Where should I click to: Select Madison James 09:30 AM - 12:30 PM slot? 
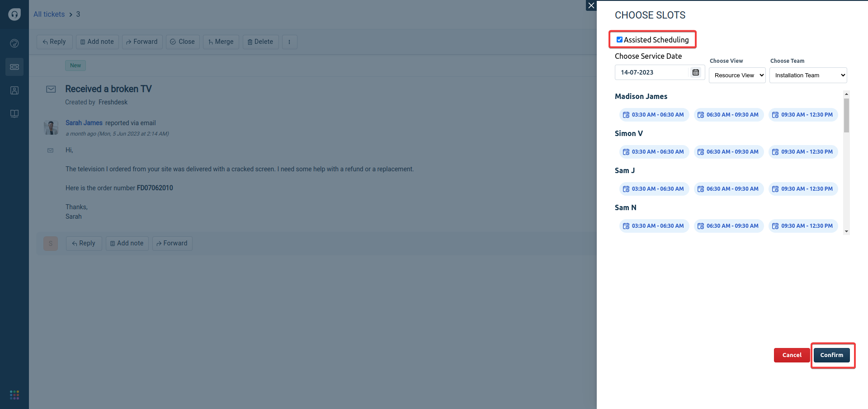[x=803, y=115]
